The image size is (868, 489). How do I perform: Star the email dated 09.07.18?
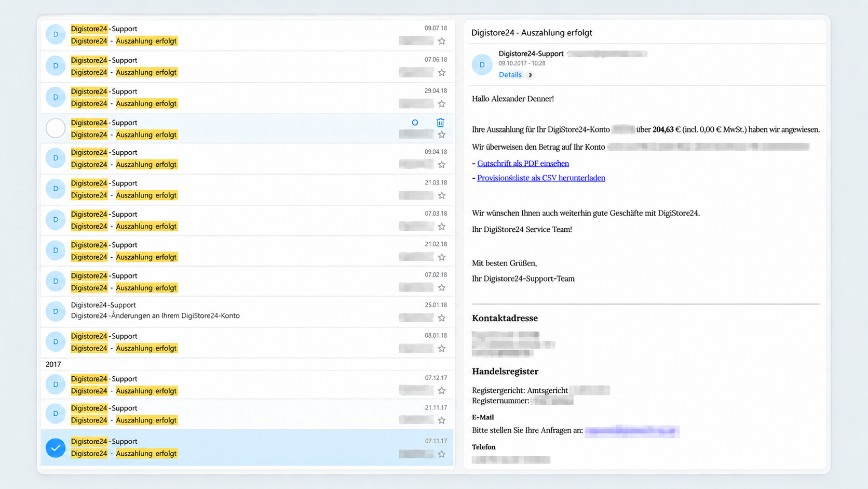[442, 41]
